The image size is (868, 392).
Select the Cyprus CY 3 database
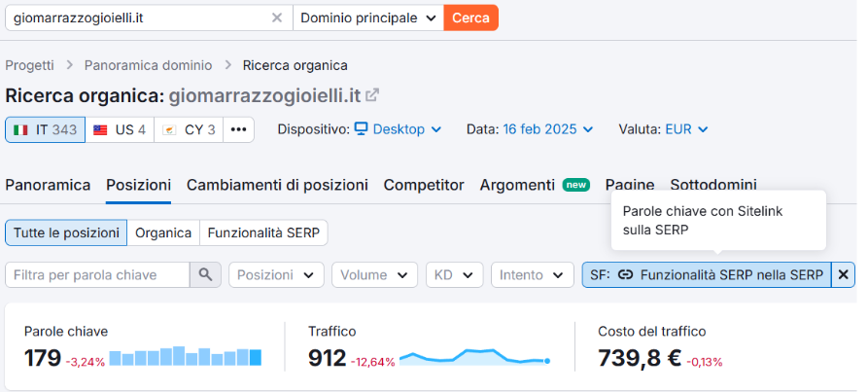(x=189, y=129)
